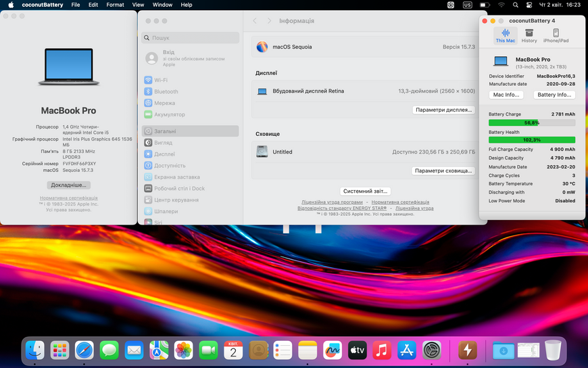The height and width of the screenshot is (368, 588).
Task: Go back using Settings back chevron
Action: click(255, 21)
